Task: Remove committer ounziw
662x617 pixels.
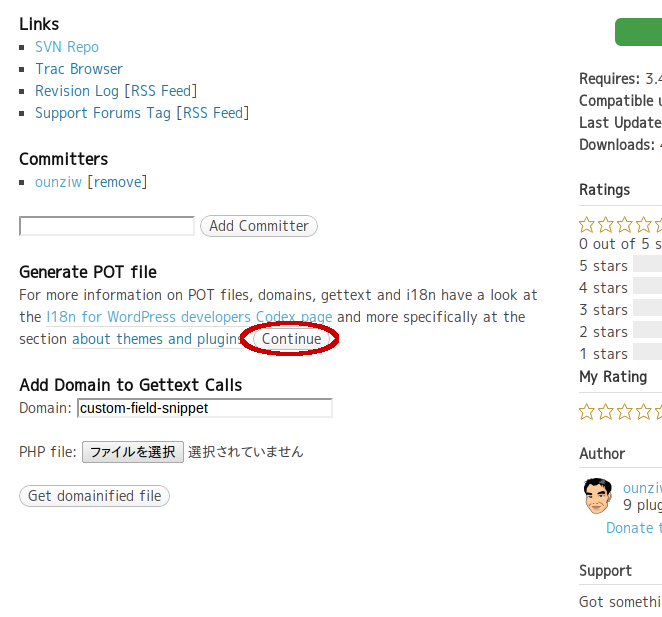Action: [x=117, y=182]
